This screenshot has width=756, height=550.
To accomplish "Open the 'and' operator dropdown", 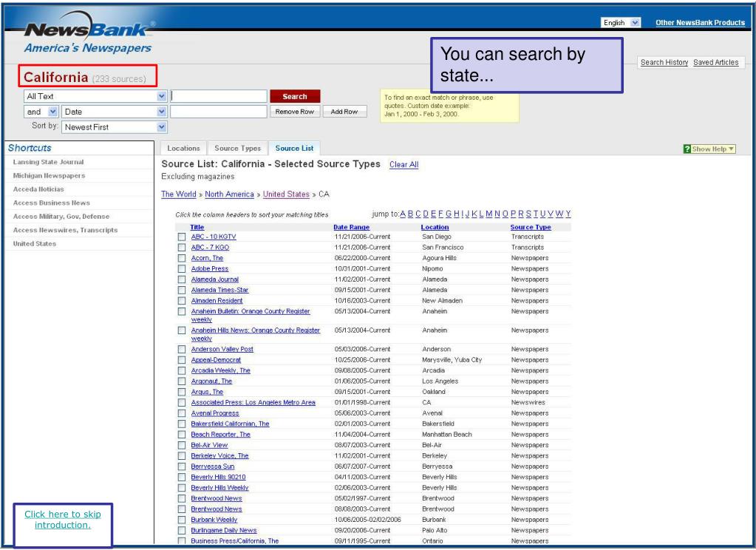I will pyautogui.click(x=41, y=112).
